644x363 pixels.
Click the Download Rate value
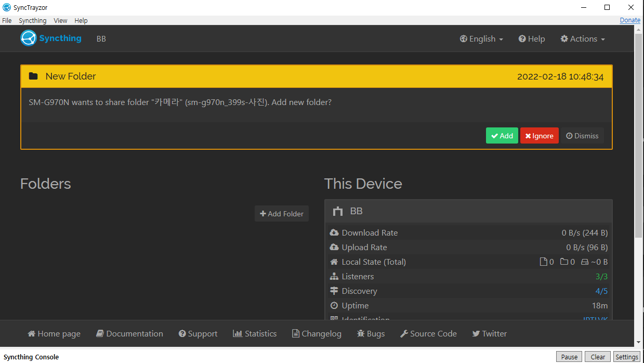point(585,233)
